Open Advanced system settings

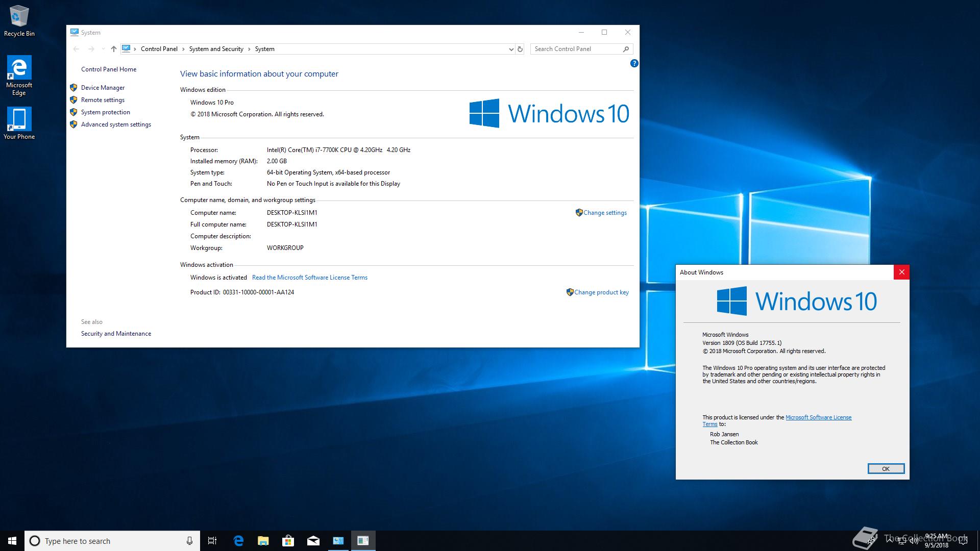pyautogui.click(x=116, y=124)
